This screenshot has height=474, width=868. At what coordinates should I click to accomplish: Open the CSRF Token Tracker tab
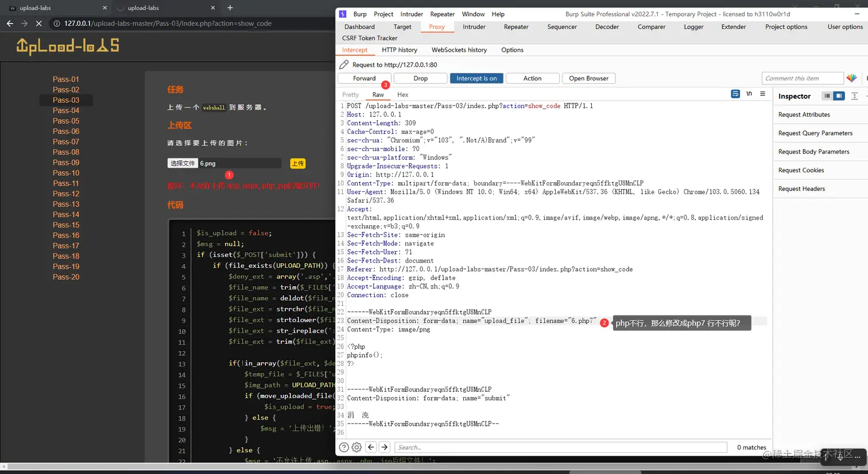[x=370, y=38]
